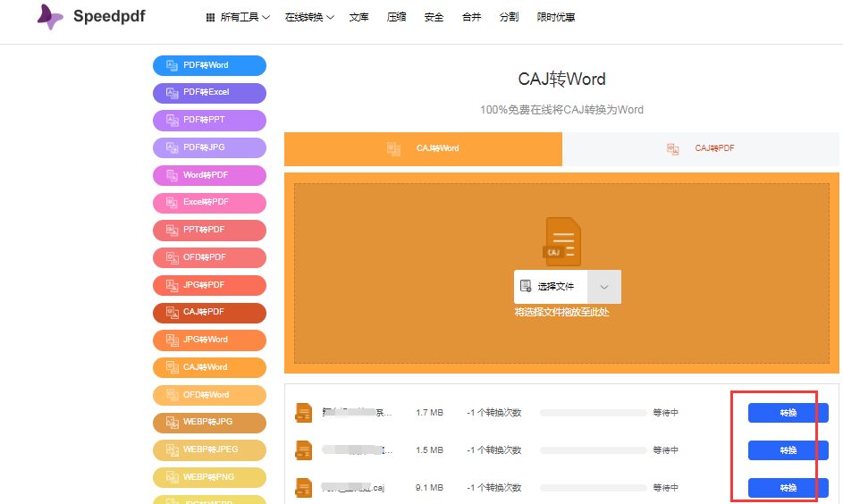This screenshot has width=843, height=504.
Task: Click the WEBP转JPG icon in sidebar
Action: pyautogui.click(x=172, y=423)
